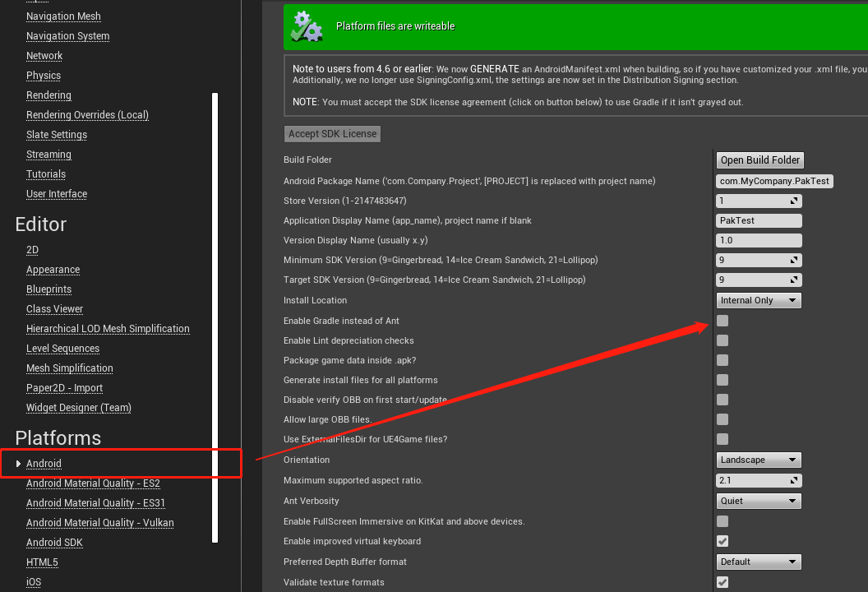Open the Editor 2D settings

coord(32,250)
